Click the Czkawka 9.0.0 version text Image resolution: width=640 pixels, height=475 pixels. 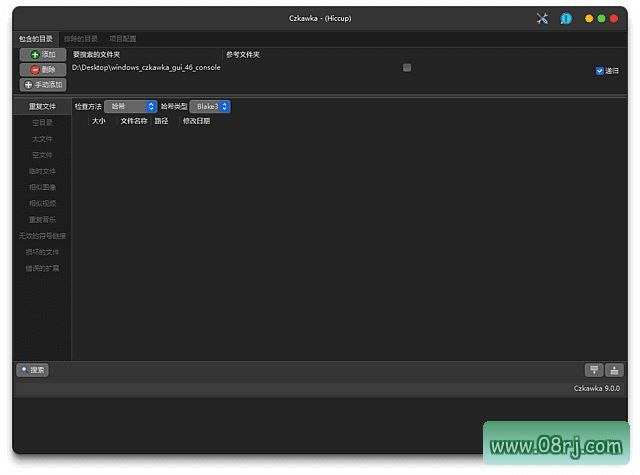[x=597, y=388]
